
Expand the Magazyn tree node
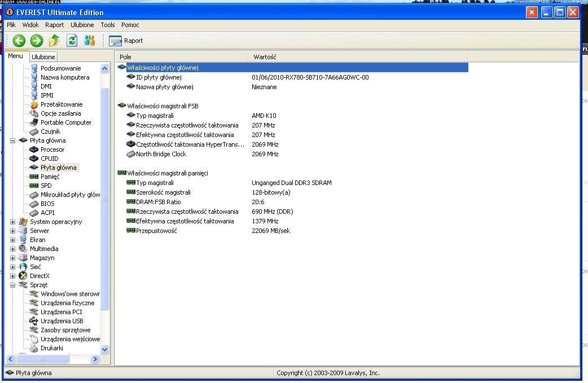coord(12,258)
